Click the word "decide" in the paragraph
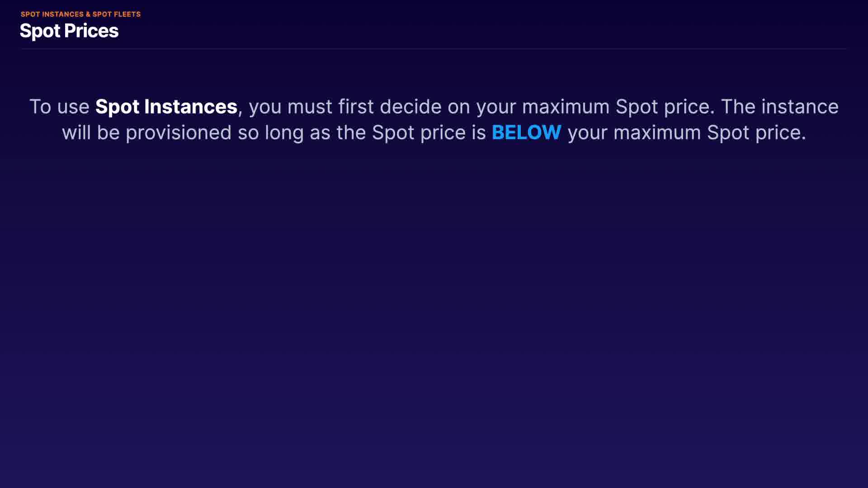The width and height of the screenshot is (868, 488). [410, 107]
